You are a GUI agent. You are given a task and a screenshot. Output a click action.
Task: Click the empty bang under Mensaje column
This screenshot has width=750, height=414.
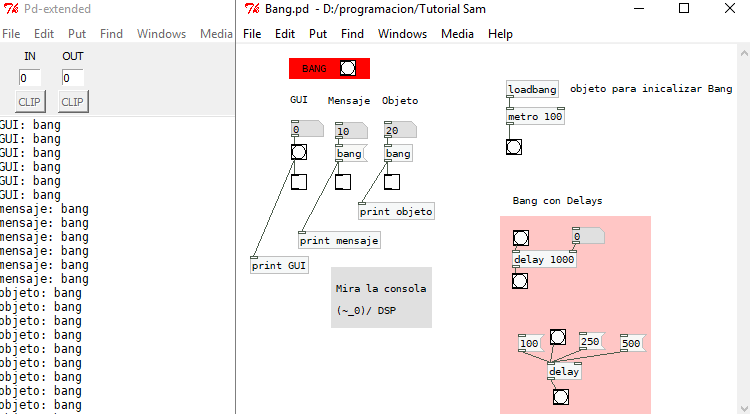pos(343,182)
